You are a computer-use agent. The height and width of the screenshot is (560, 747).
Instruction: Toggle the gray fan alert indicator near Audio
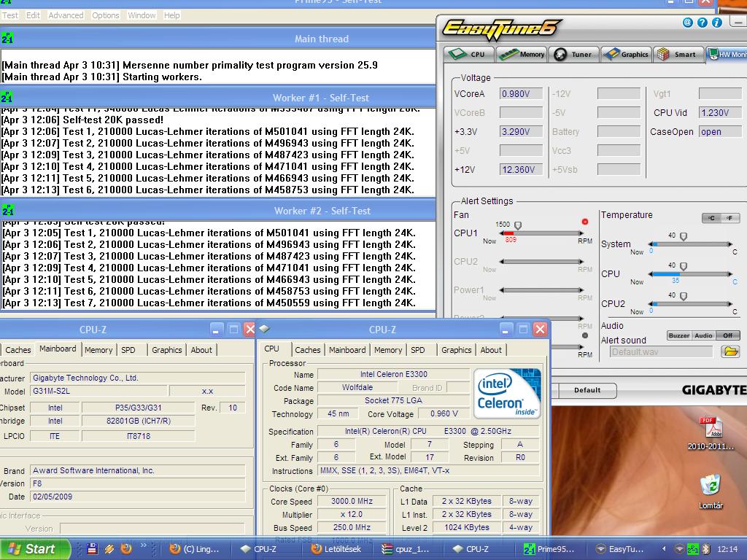pos(585,335)
